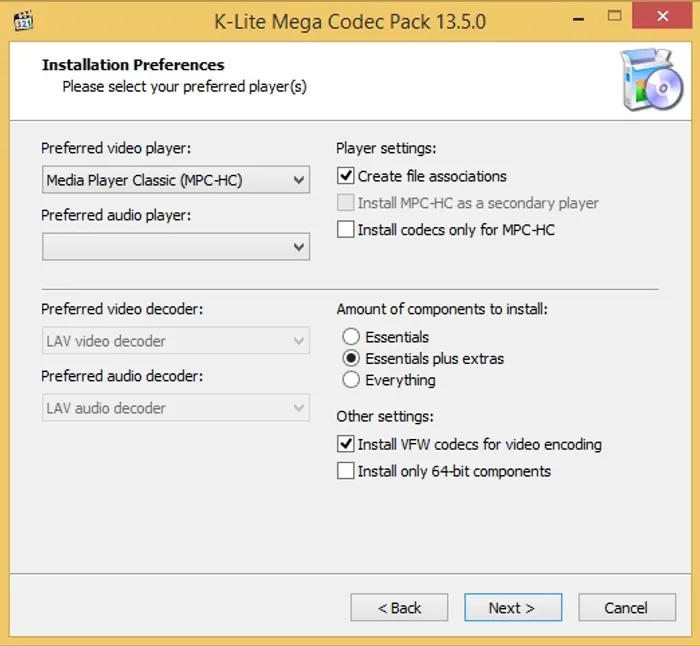Close the installer with the red X
The width and height of the screenshot is (700, 646).
[662, 16]
